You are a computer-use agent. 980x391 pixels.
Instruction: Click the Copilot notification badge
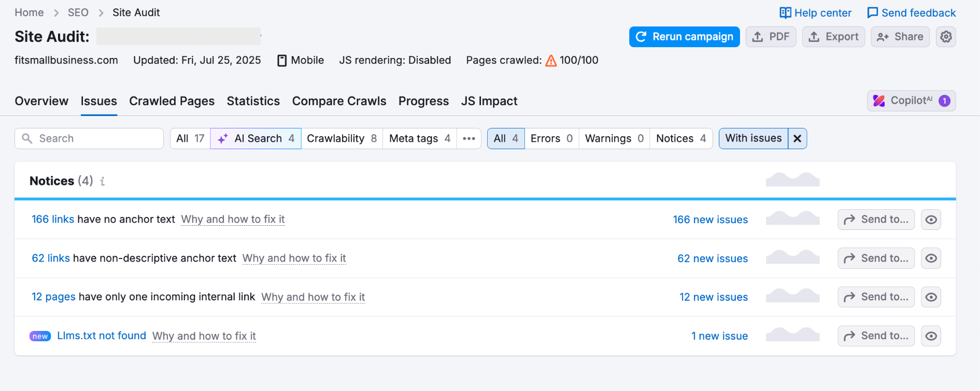point(944,101)
